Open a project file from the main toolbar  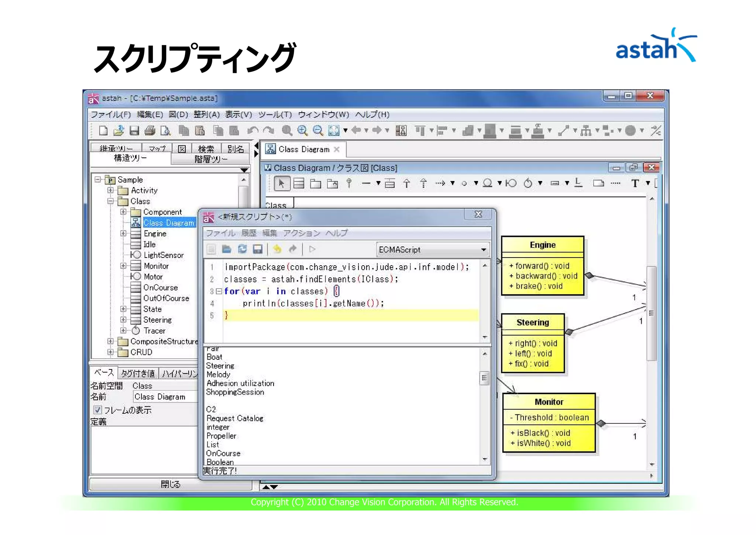tap(119, 131)
